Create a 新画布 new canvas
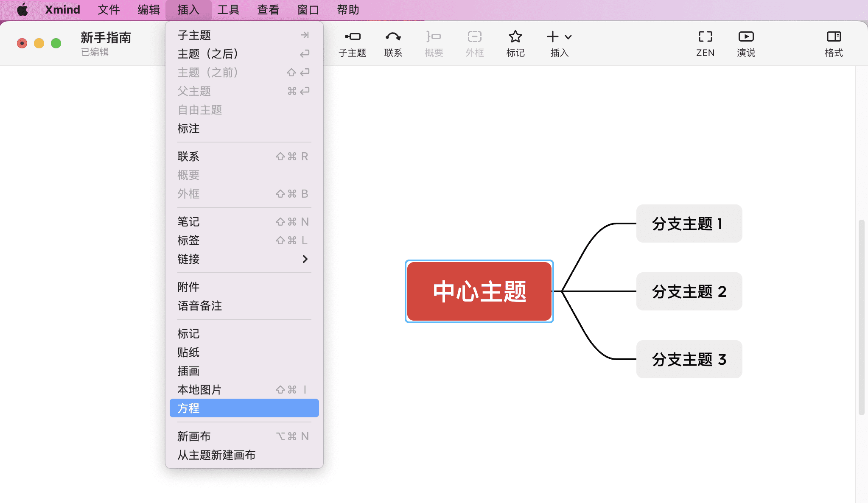The width and height of the screenshot is (868, 503). (x=194, y=436)
